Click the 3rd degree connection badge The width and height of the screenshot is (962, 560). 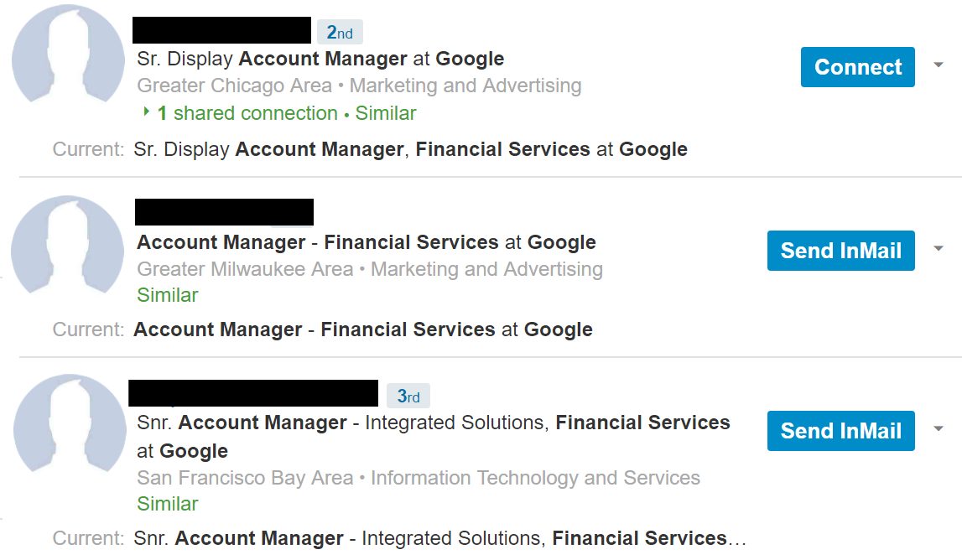[x=408, y=396]
